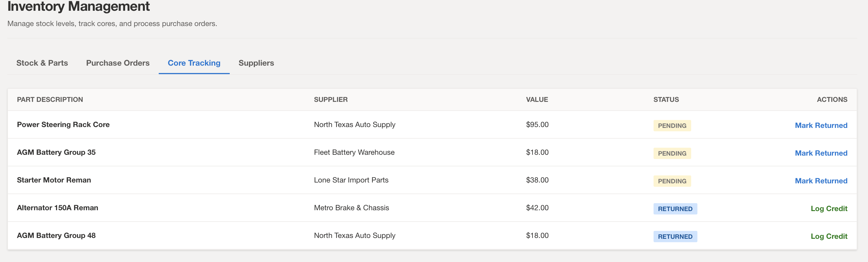Select the Core Tracking tab

194,63
